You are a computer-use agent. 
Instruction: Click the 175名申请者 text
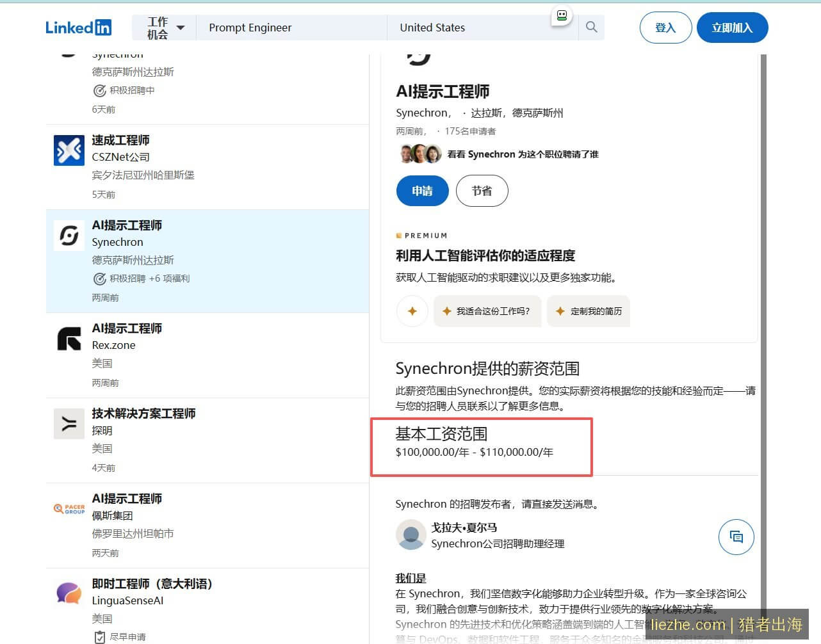(470, 131)
